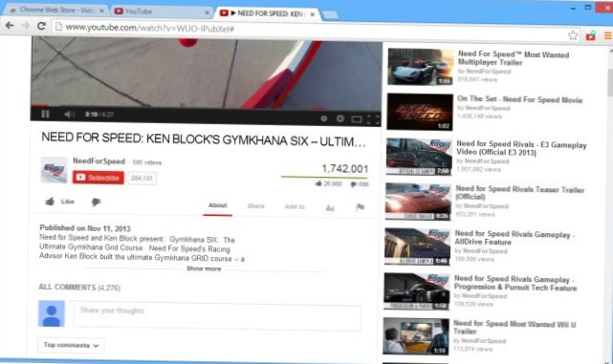Click the Share your thoughts comment box
The height and width of the screenshot is (364, 613).
coord(217,316)
